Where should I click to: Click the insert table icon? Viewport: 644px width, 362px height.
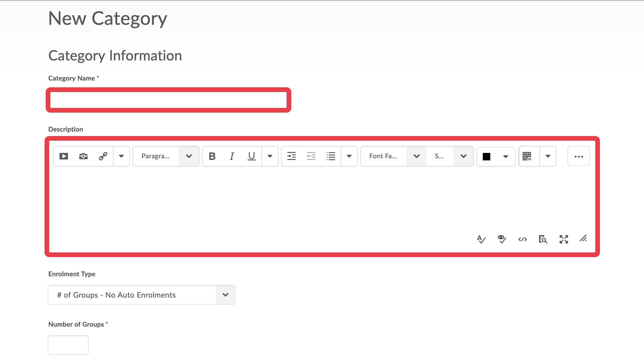pos(527,156)
